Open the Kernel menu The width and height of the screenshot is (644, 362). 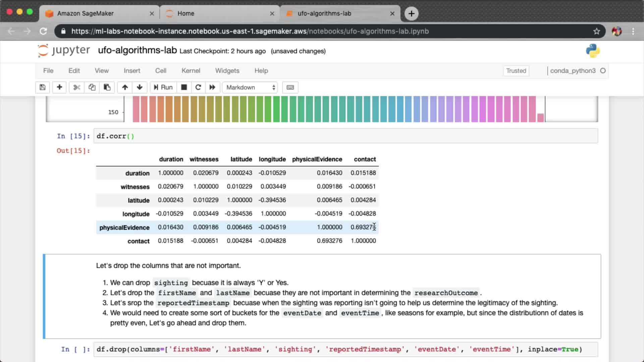pos(191,71)
